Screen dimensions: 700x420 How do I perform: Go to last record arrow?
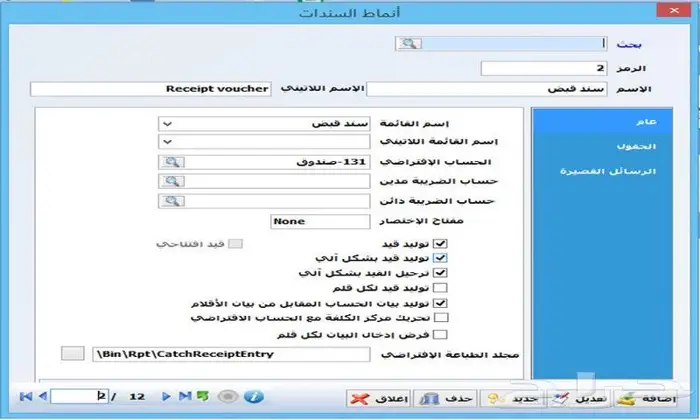(184, 396)
